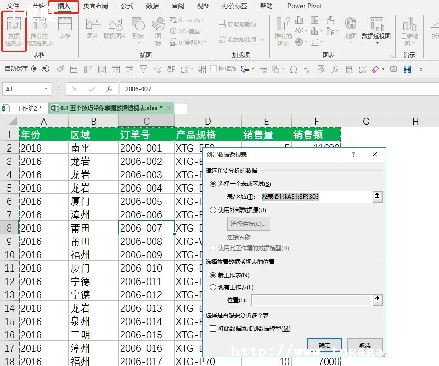Switch to the 页面布局 (Page Layout) tab
The image size is (439, 366).
click(x=96, y=6)
